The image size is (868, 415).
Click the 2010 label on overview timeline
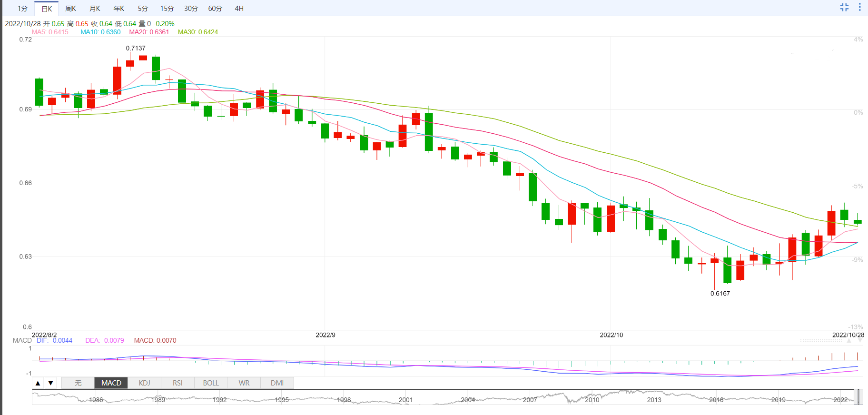click(x=592, y=400)
